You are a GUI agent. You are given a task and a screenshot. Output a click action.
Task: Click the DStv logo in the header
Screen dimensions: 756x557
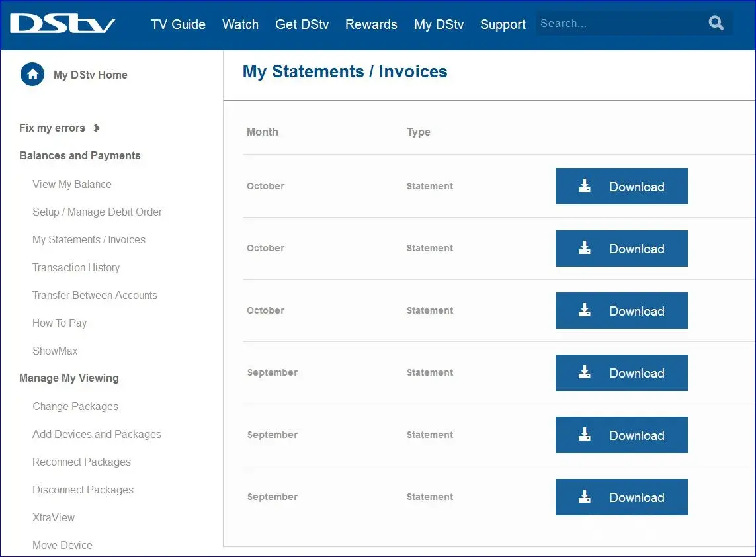63,24
